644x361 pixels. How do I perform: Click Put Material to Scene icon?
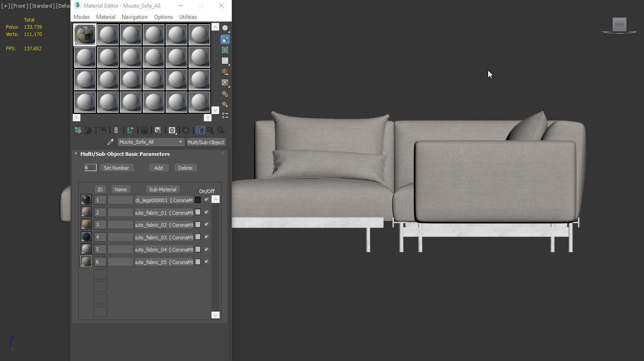(x=88, y=130)
